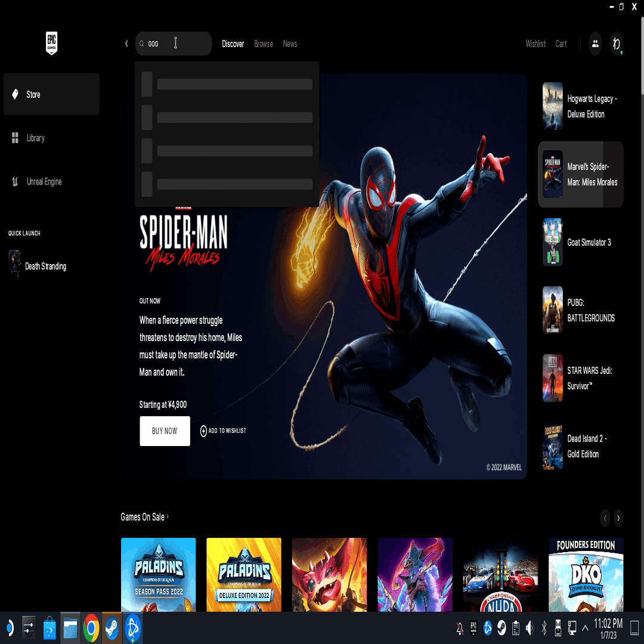The height and width of the screenshot is (644, 644).
Task: Open the Wishlist page
Action: [x=535, y=44]
